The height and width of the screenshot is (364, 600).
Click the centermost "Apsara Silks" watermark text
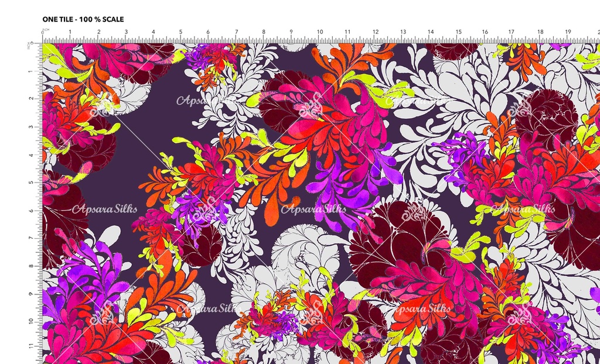click(313, 209)
